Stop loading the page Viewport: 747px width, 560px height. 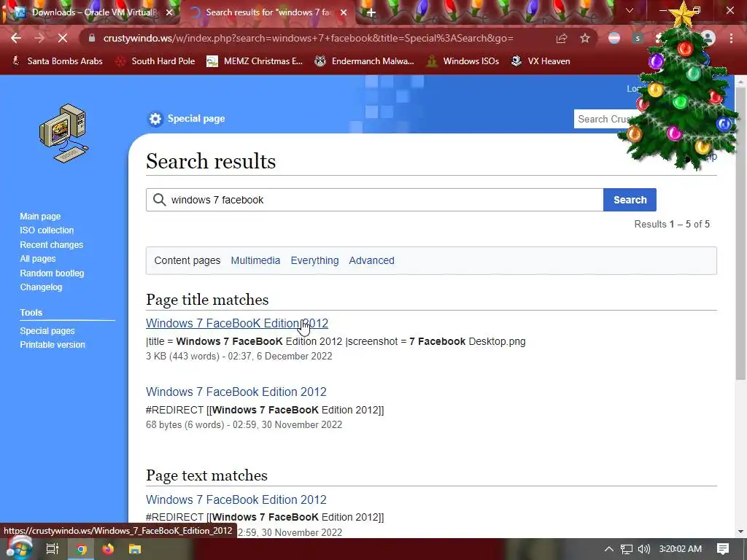(63, 38)
